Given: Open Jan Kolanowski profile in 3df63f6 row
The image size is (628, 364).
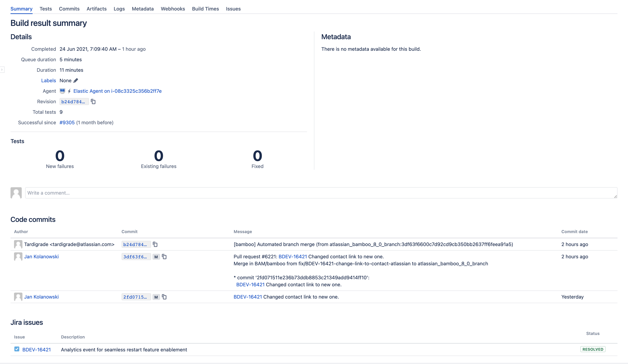Looking at the screenshot, I should click(x=41, y=256).
